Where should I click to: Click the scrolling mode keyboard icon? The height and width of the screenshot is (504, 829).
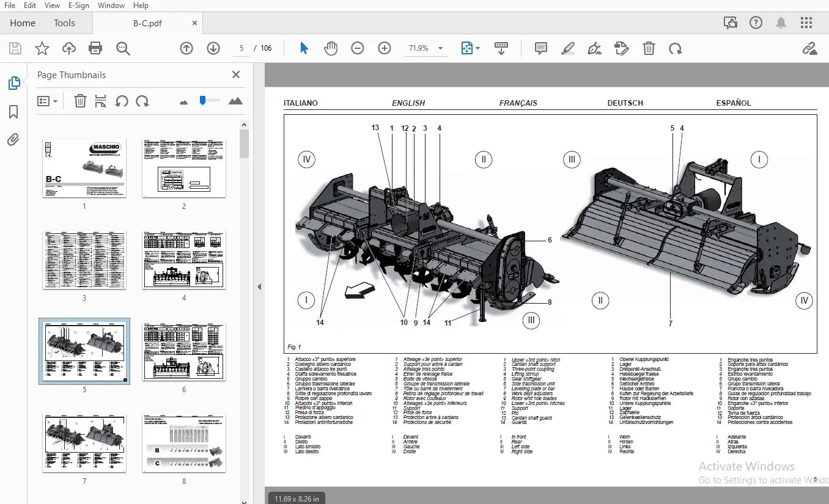click(501, 48)
